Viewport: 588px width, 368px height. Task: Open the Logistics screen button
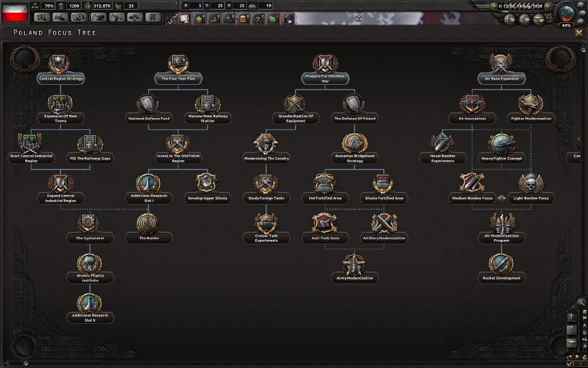click(x=153, y=18)
